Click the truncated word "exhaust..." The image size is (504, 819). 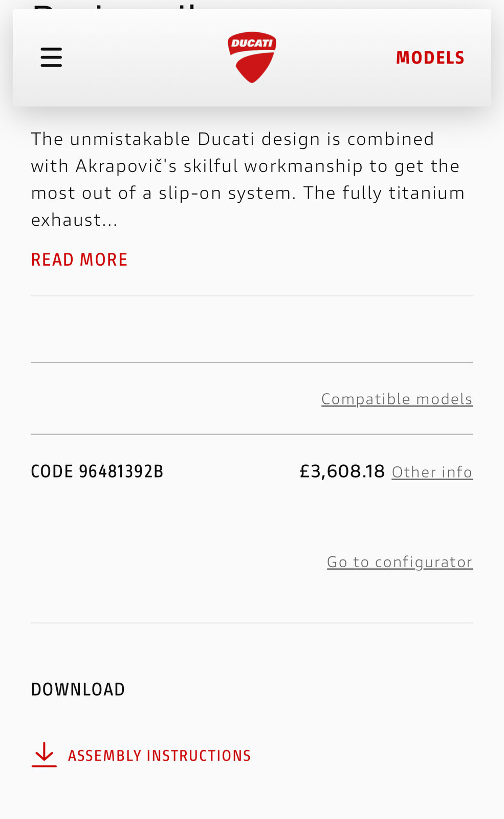coord(75,220)
